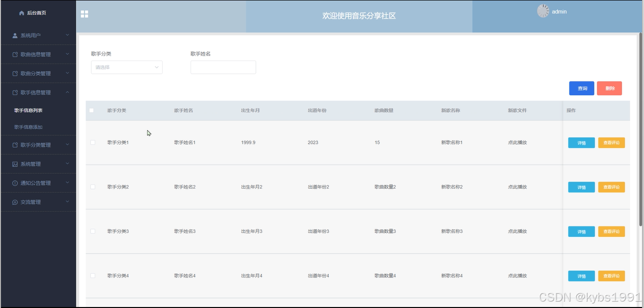Expand the 歌曲信息管理 menu chevron

pos(67,55)
